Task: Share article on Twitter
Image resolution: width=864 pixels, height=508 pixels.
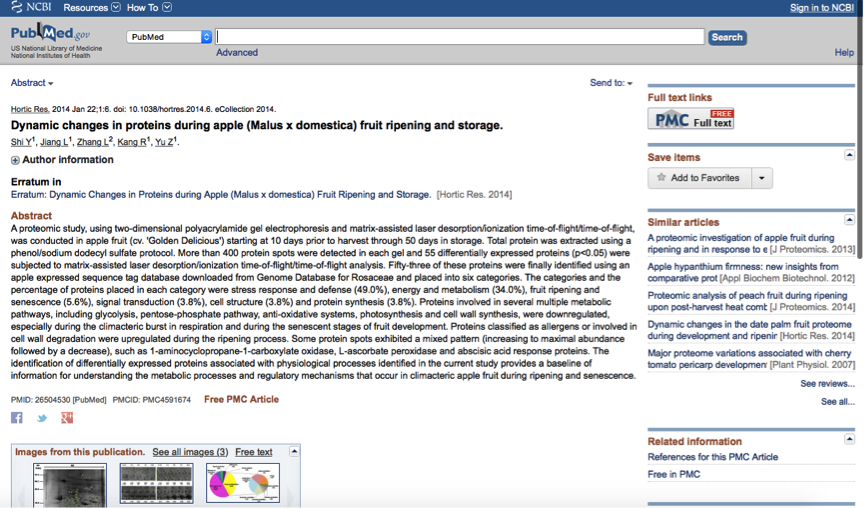Action: click(42, 418)
